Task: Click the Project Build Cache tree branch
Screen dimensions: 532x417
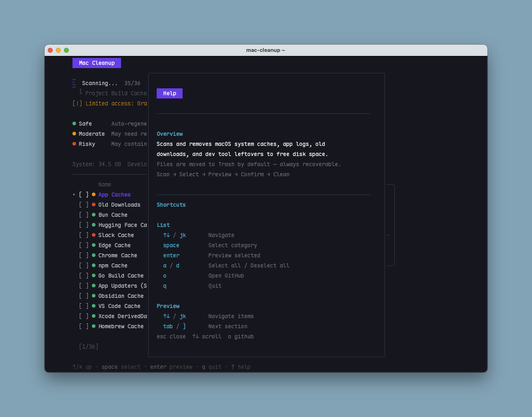Action: click(113, 93)
